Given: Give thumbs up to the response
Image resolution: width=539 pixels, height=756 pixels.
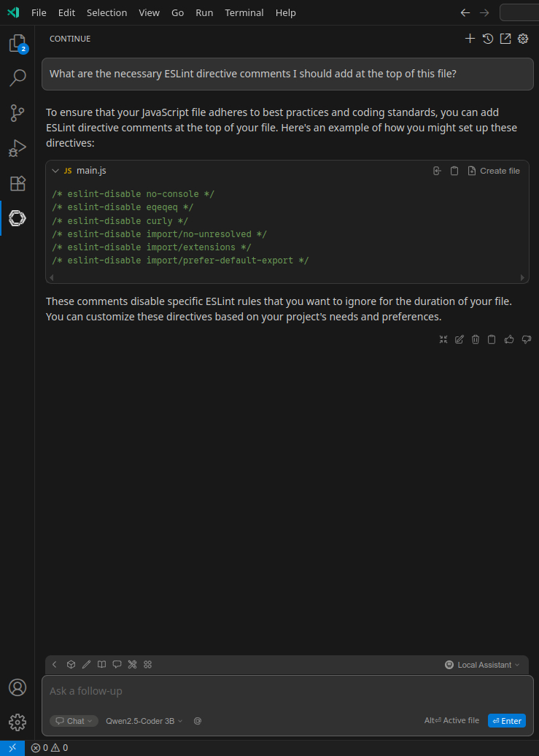Looking at the screenshot, I should tap(509, 339).
